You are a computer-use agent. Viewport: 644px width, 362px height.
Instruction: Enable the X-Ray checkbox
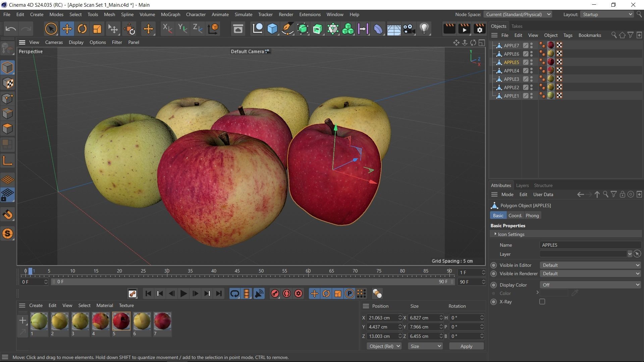click(542, 302)
